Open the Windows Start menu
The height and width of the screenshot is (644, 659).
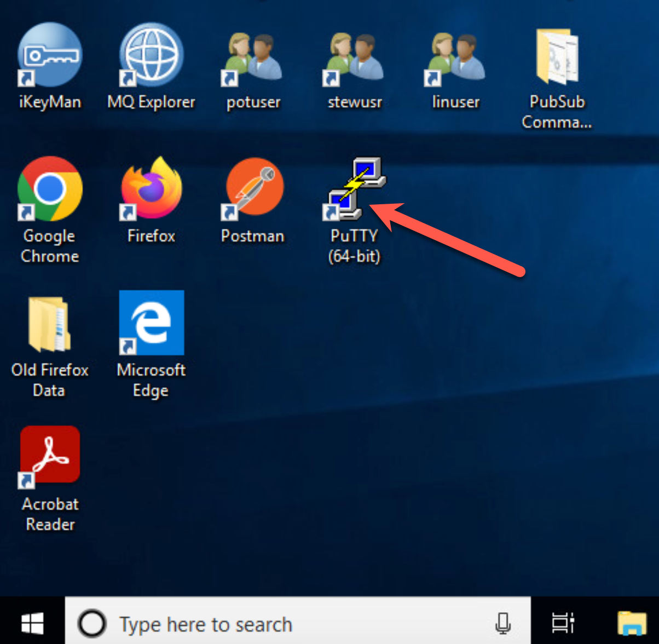coord(32,623)
